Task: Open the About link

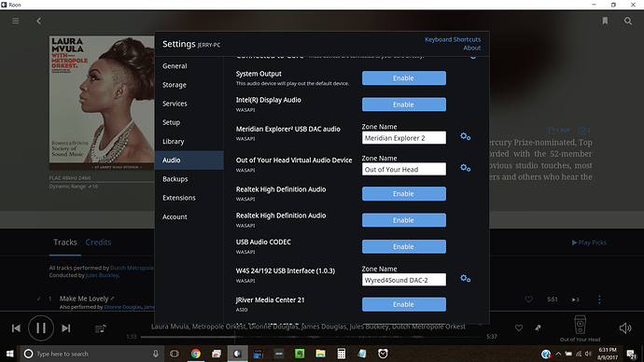Action: point(472,48)
